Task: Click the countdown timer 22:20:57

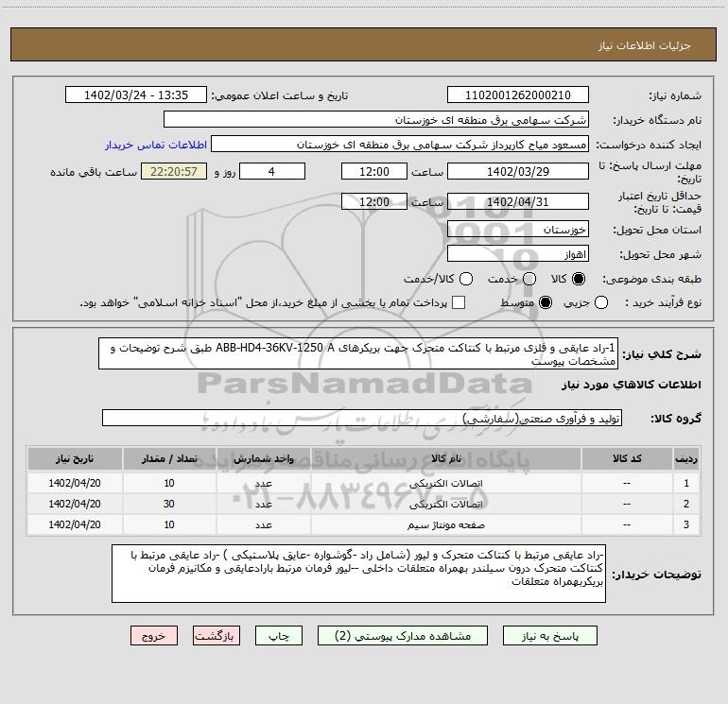Action: pos(174,171)
